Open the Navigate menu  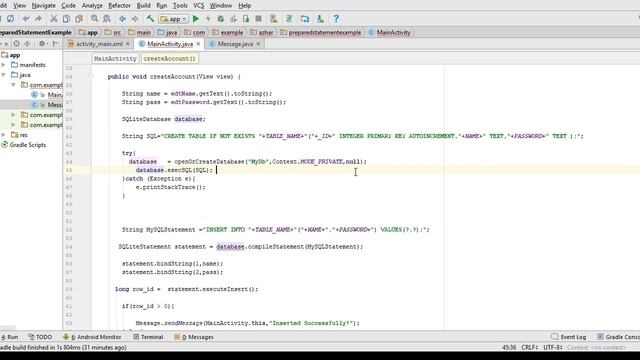pyautogui.click(x=43, y=6)
